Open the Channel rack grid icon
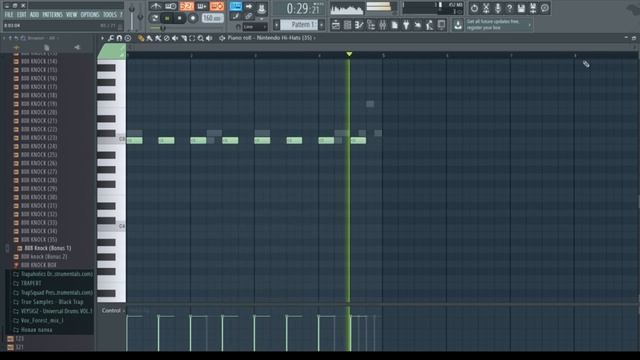The image size is (640, 360). (x=347, y=25)
